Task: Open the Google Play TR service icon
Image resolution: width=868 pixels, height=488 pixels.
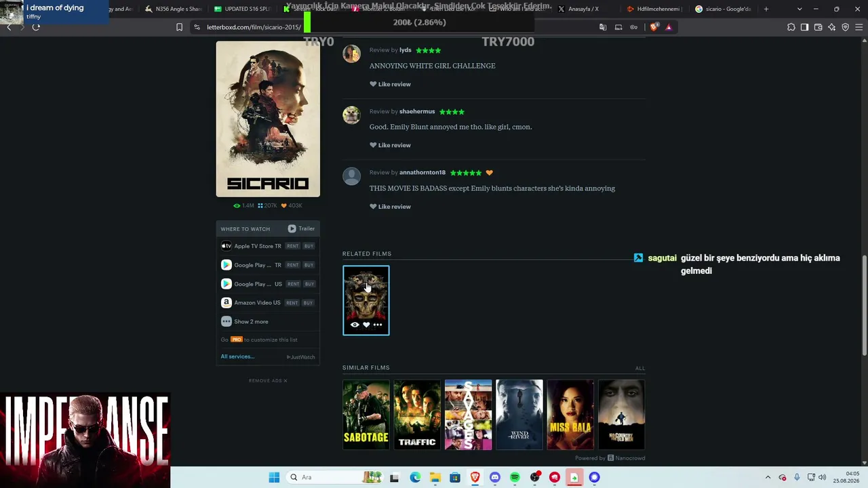Action: coord(226,265)
